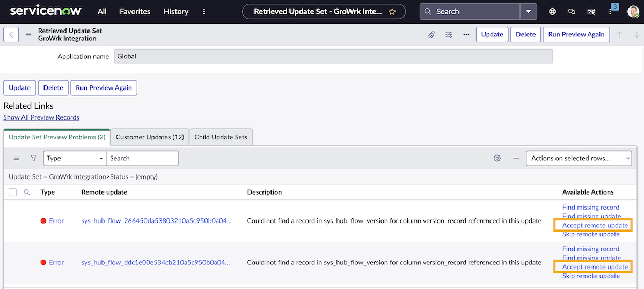The image size is (644, 289).
Task: Favorite this page with the star icon
Action: (392, 11)
